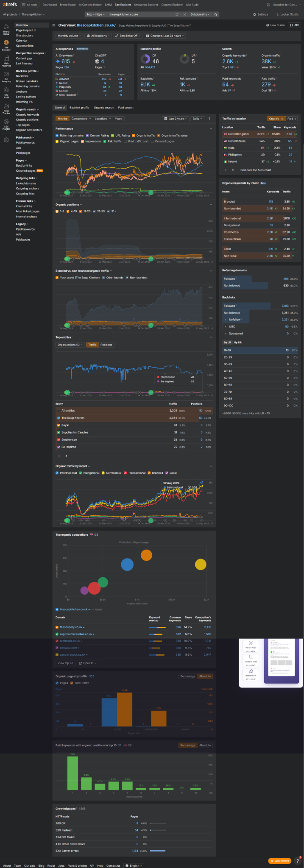Image resolution: width=304 pixels, height=868 pixels.
Task: Switch to Backlink profile tab
Action: [79, 108]
